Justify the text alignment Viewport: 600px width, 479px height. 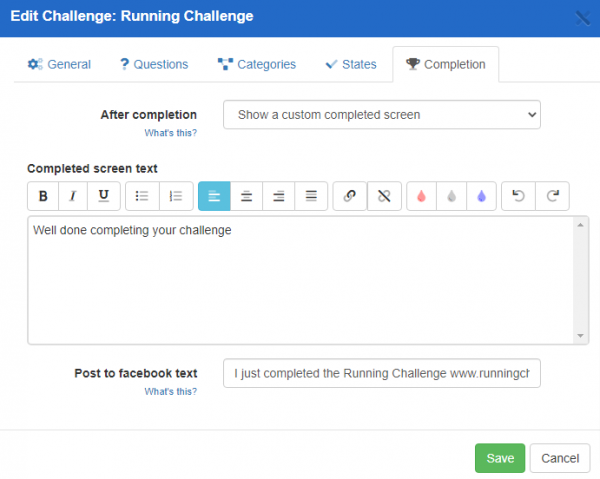pos(311,196)
